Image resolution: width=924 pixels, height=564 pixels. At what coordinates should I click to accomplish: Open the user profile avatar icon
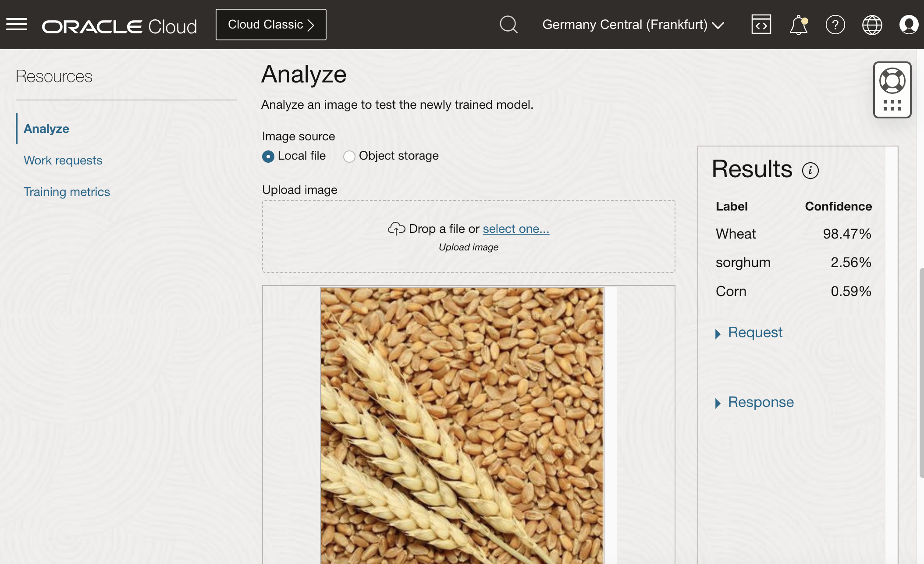pyautogui.click(x=909, y=25)
